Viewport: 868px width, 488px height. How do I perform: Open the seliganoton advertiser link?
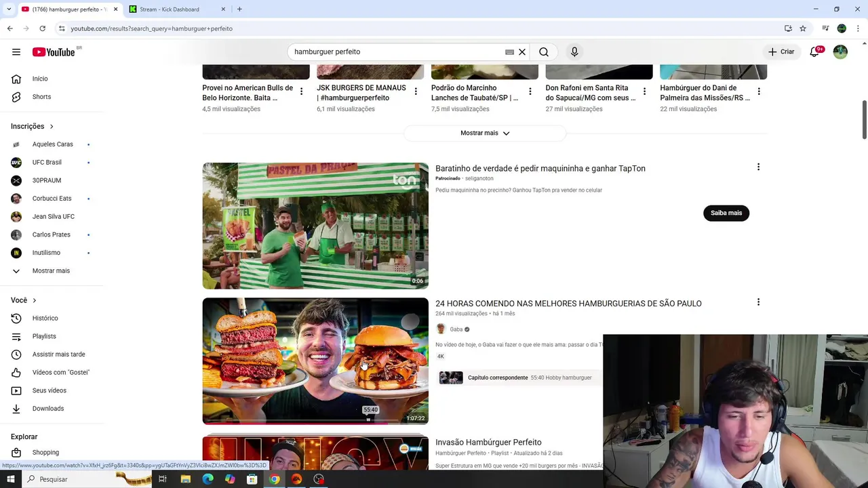point(479,179)
